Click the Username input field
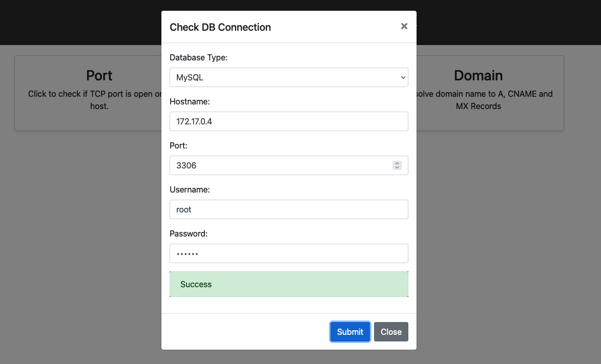The width and height of the screenshot is (601, 364). (288, 209)
